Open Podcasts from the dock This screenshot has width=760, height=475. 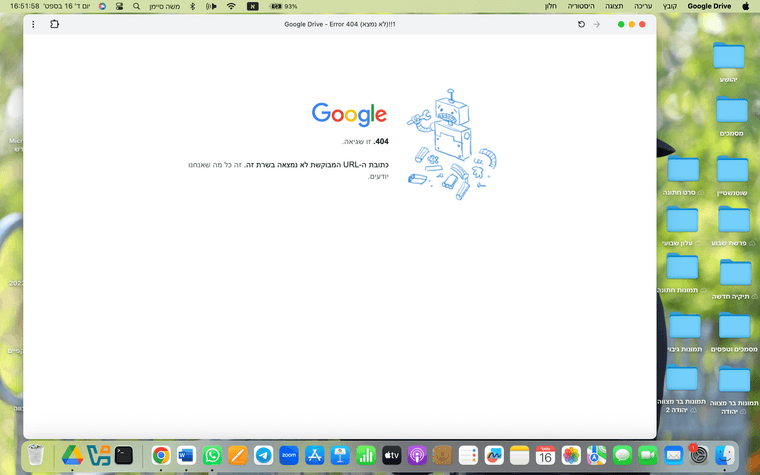417,456
